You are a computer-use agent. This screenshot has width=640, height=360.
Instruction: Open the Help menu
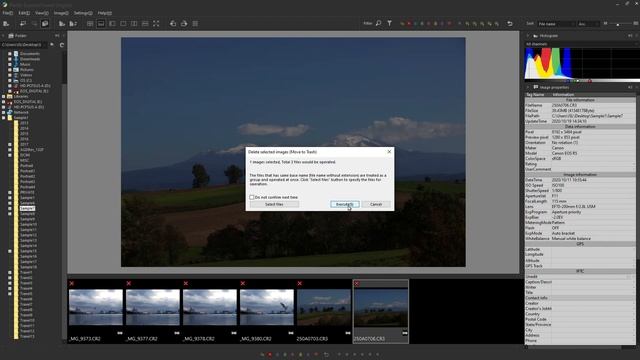click(104, 13)
